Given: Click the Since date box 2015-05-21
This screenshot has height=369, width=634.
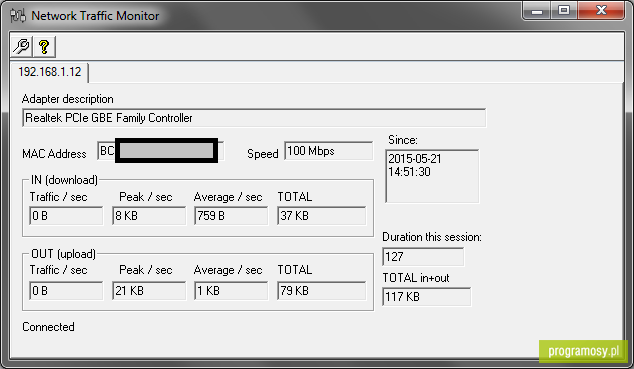Looking at the screenshot, I should [432, 176].
